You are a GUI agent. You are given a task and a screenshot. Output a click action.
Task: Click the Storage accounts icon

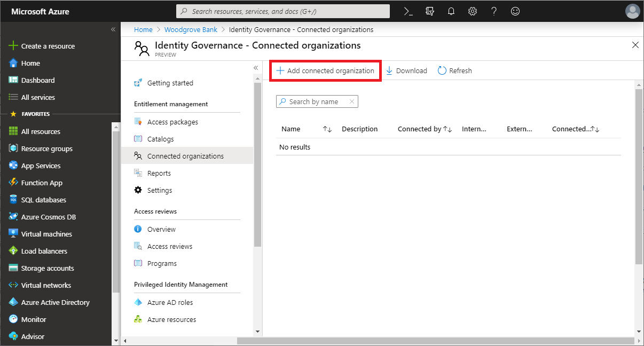[x=13, y=268]
